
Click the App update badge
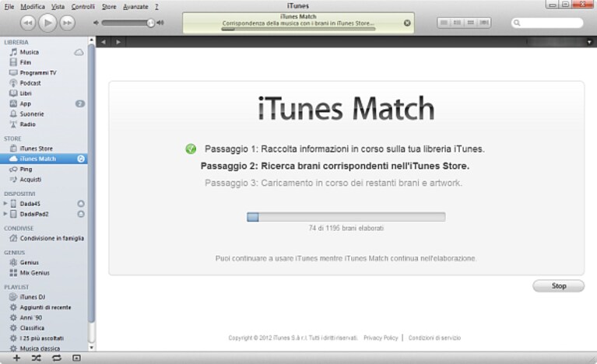click(80, 103)
